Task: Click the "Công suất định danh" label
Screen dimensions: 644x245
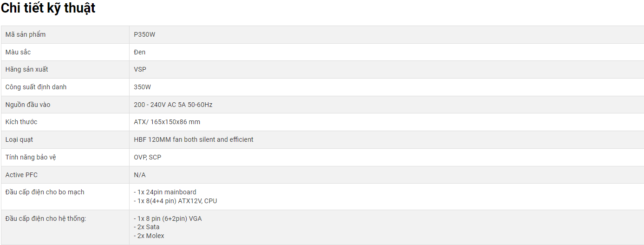Action: pyautogui.click(x=36, y=87)
